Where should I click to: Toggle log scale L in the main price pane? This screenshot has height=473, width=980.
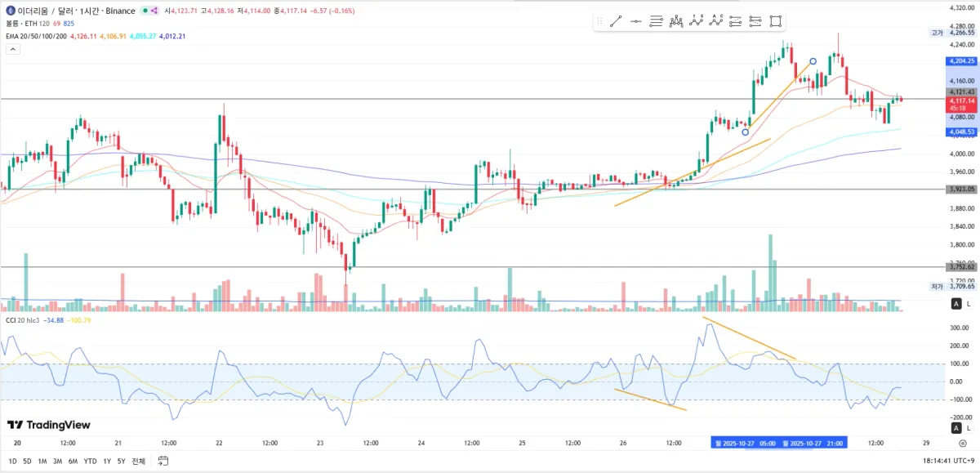[969, 304]
